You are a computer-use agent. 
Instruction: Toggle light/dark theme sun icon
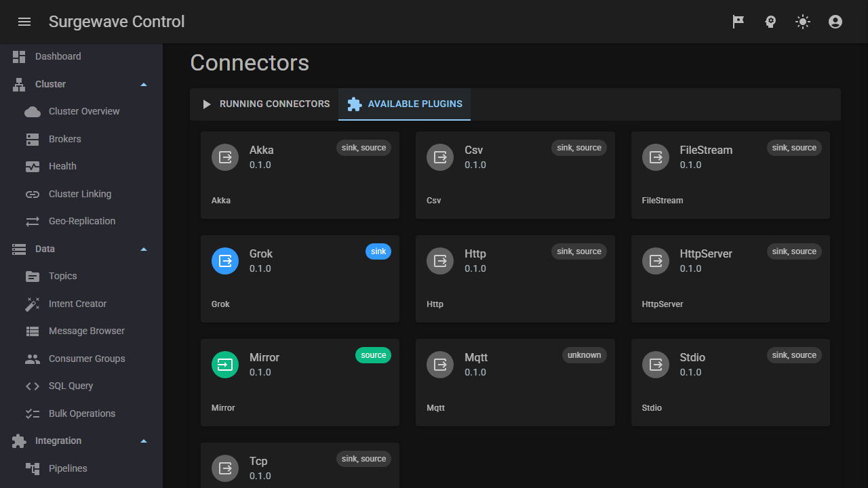[803, 22]
